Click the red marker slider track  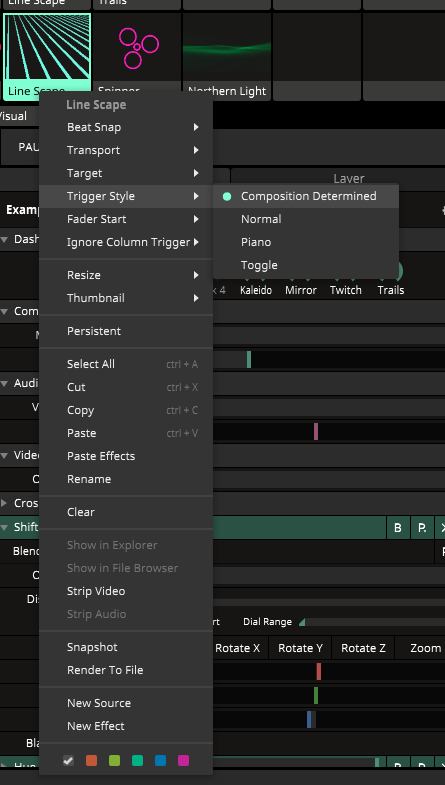click(328, 672)
